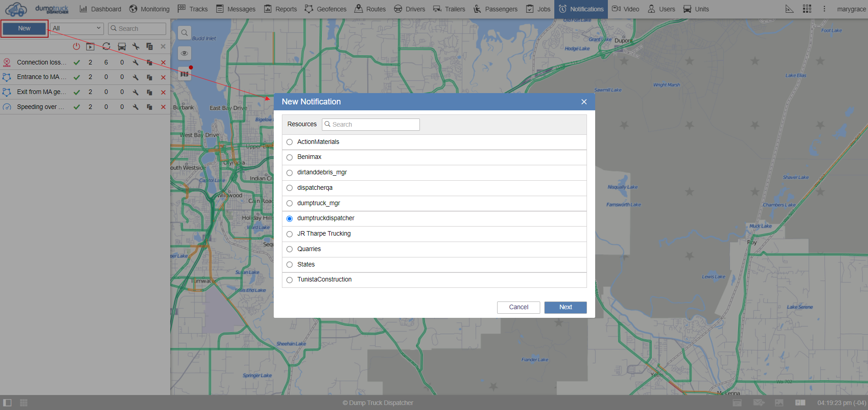The width and height of the screenshot is (868, 410).
Task: Select the States resource radio
Action: pos(290,265)
